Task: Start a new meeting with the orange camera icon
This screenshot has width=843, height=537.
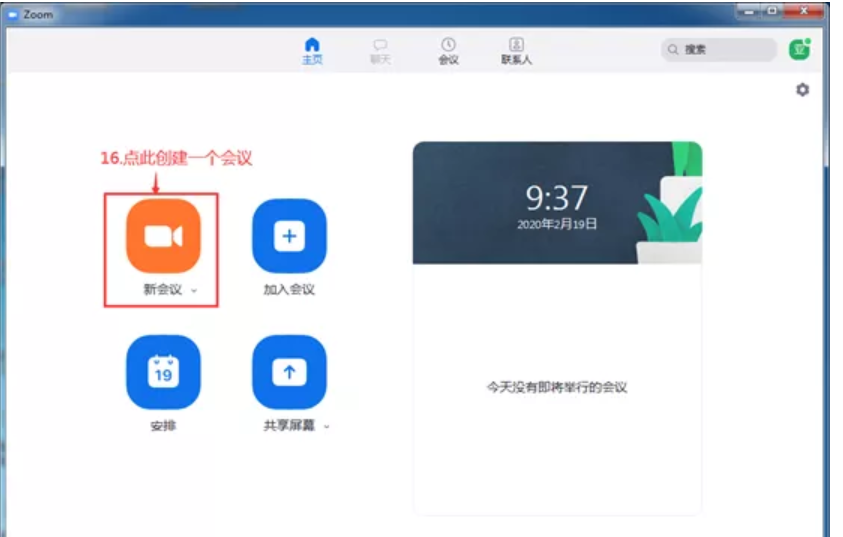Action: pyautogui.click(x=163, y=236)
